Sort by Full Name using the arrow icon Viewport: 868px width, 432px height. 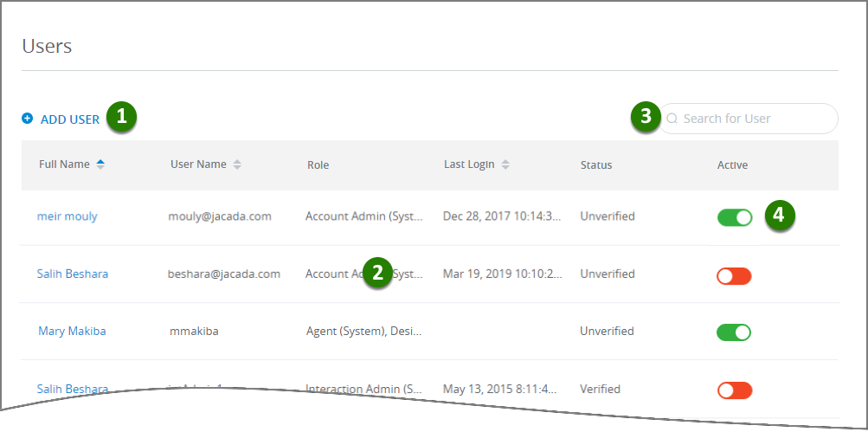(x=100, y=164)
